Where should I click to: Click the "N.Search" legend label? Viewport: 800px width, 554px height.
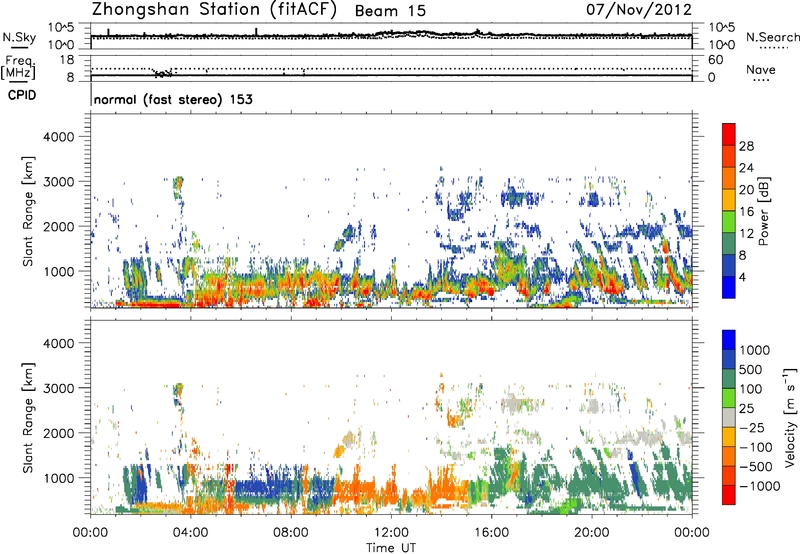pos(773,37)
